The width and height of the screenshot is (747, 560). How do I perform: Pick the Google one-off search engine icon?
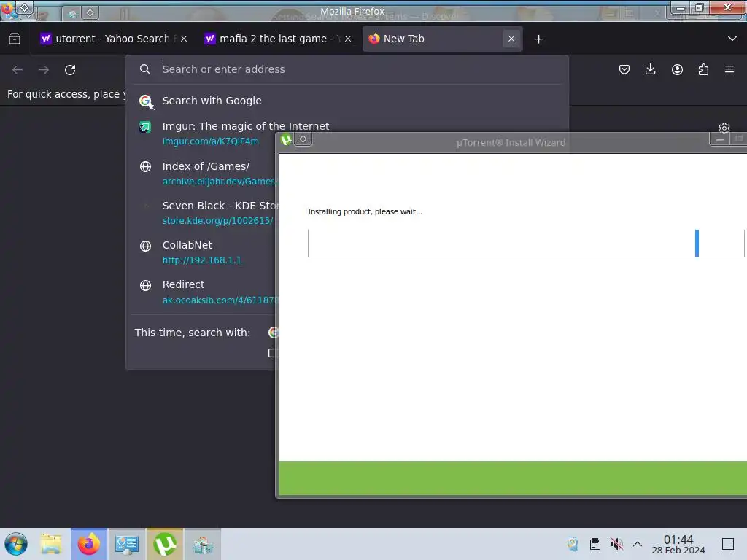273,332
